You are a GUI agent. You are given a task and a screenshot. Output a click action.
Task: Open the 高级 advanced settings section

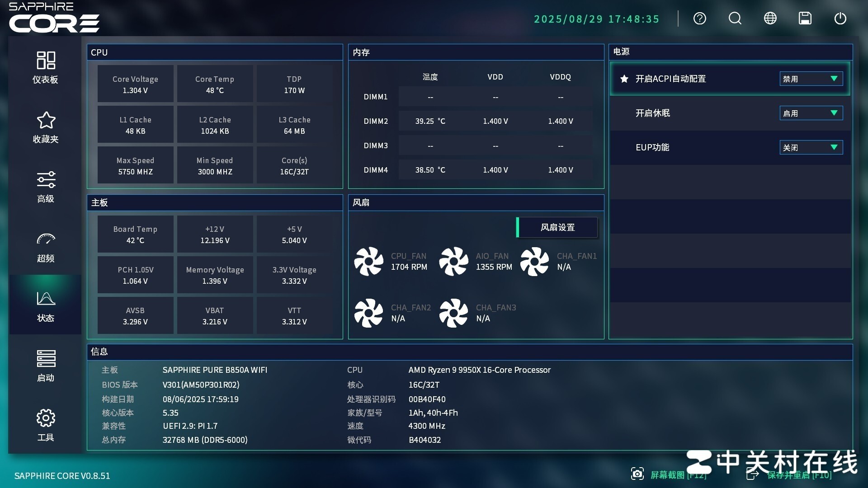(x=45, y=187)
